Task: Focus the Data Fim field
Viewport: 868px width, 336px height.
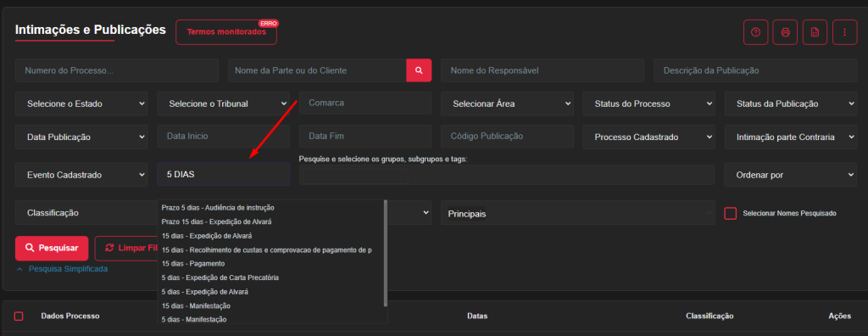Action: [365, 137]
